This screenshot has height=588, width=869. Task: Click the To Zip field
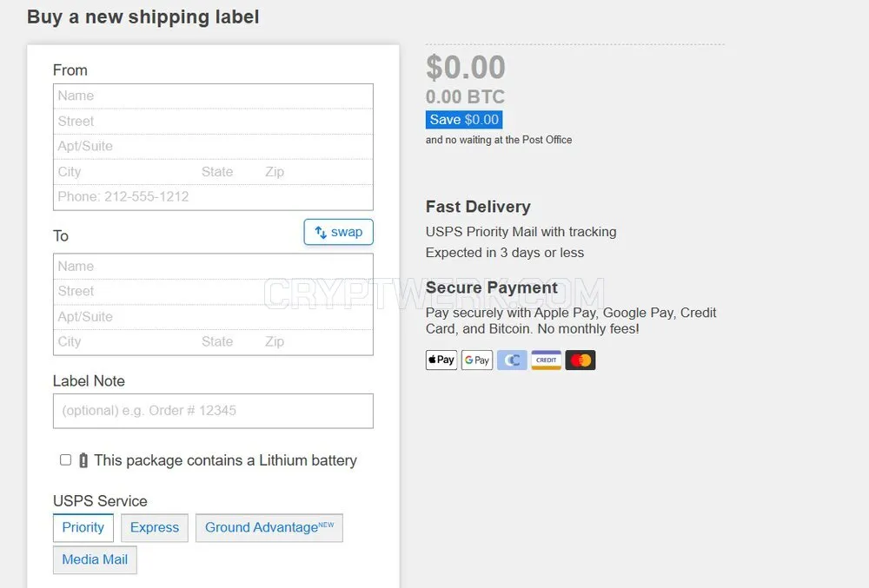tap(317, 342)
